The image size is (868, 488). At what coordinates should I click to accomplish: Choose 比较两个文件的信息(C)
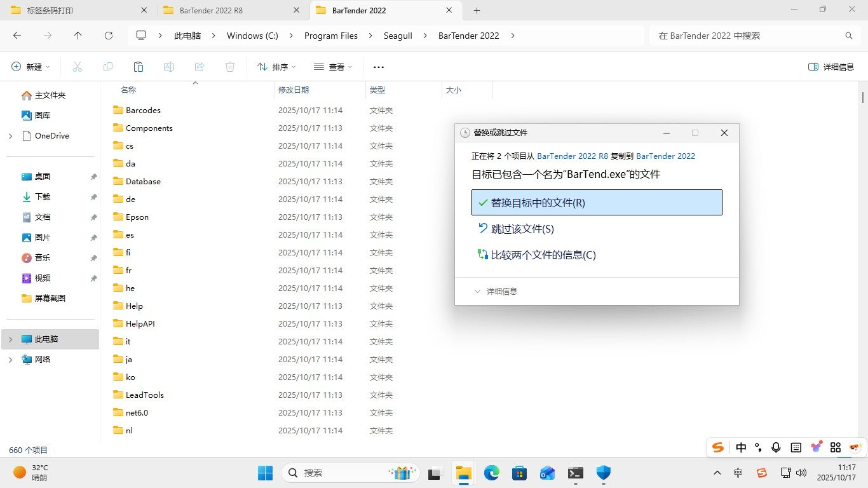click(x=597, y=255)
